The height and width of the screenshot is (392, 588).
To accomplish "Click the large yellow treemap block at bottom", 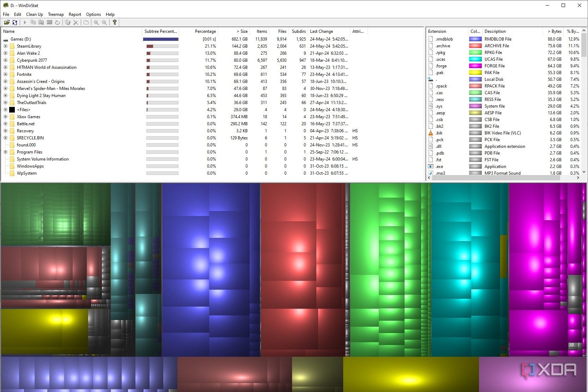I will click(411, 374).
